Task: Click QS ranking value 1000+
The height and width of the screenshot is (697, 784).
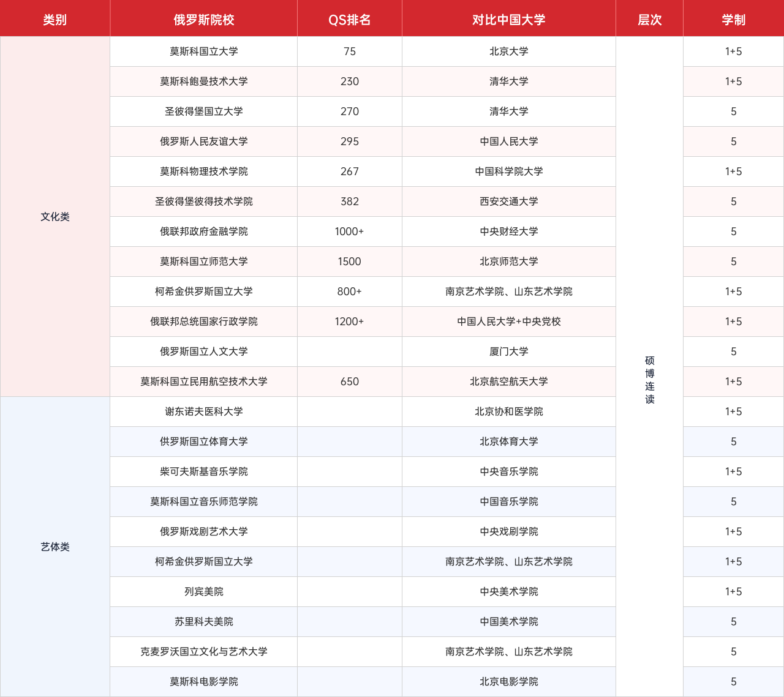Action: (350, 232)
